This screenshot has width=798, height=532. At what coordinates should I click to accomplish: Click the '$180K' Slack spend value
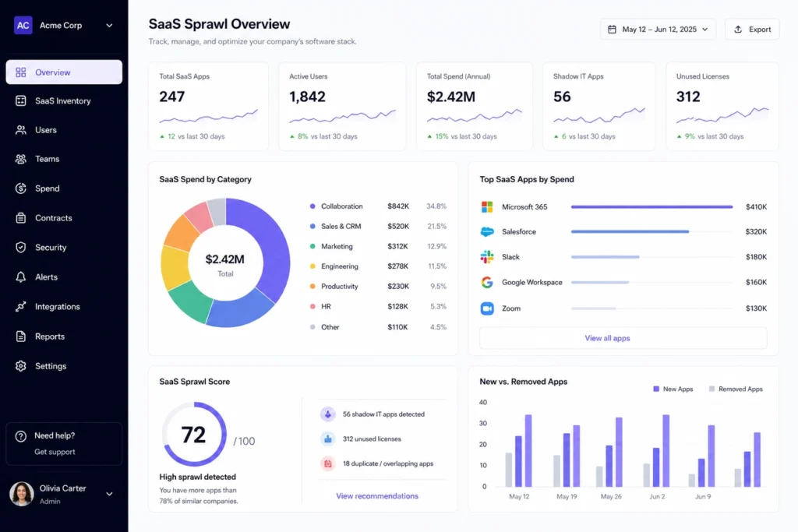[x=756, y=257]
